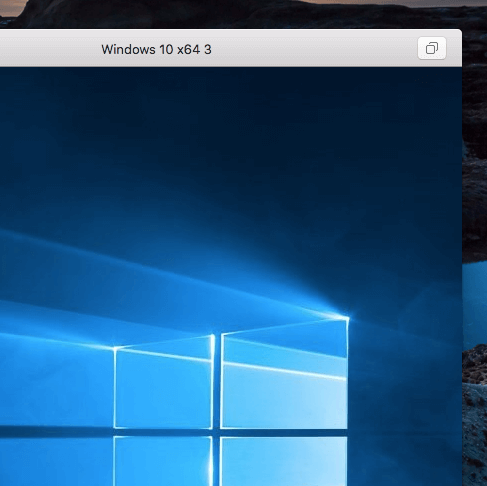Click empty title bar space between title and Unity button

pos(313,49)
